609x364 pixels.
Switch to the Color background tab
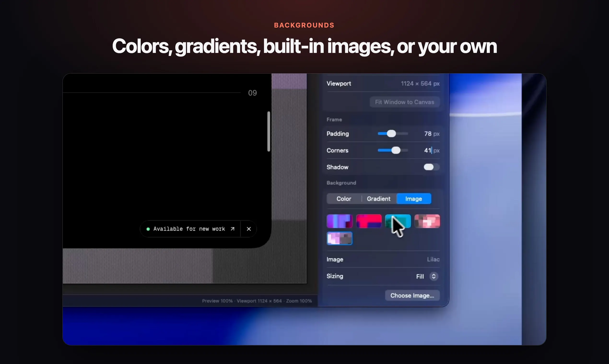click(x=344, y=199)
